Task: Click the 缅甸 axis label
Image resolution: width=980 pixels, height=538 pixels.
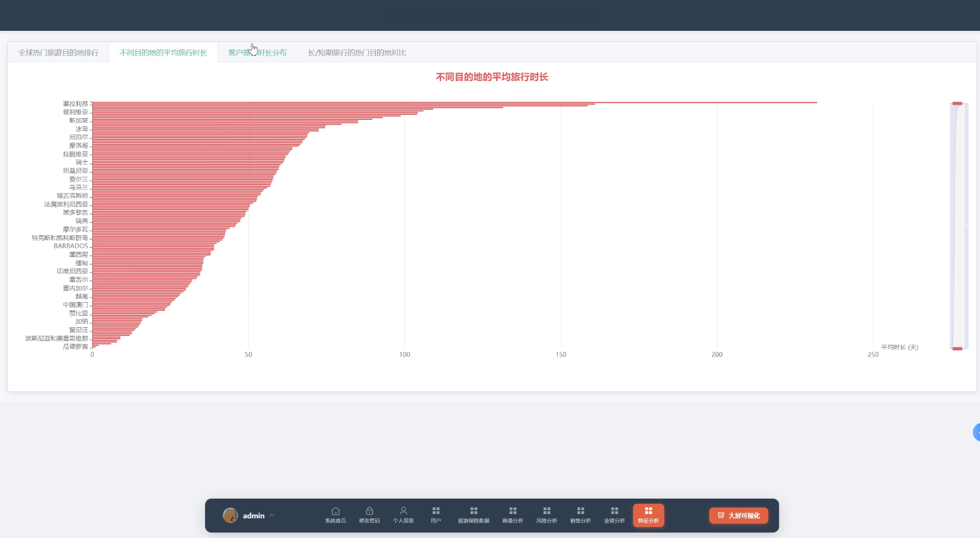Action: [x=82, y=263]
